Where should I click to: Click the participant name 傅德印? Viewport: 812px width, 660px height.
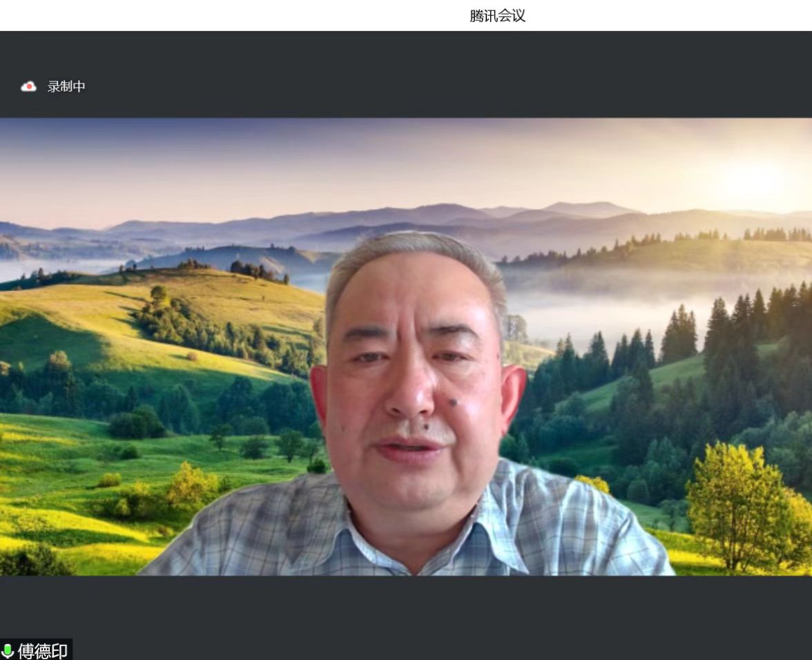(x=43, y=651)
